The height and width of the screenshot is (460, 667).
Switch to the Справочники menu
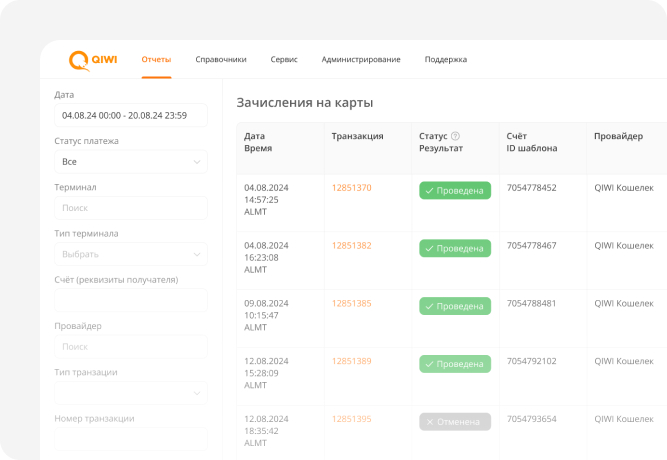[220, 60]
